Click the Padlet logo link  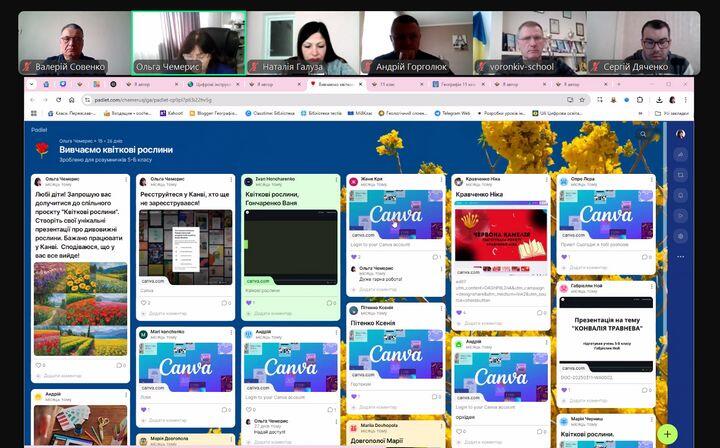pos(39,130)
